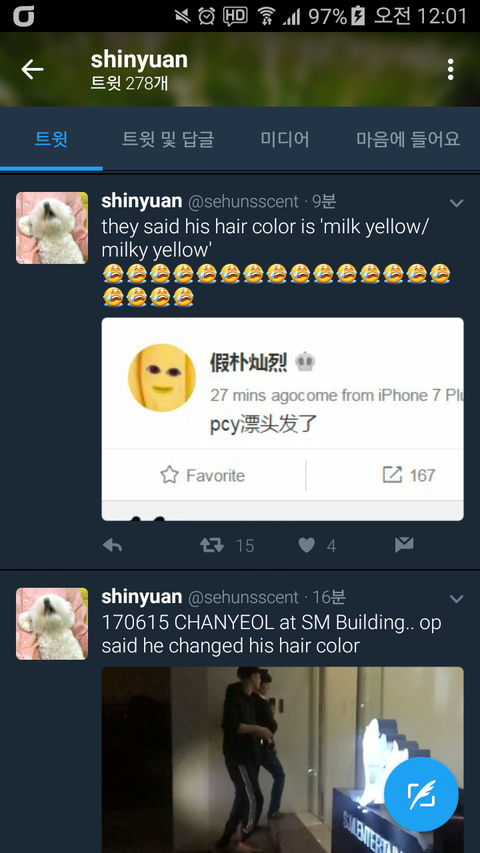The height and width of the screenshot is (853, 480).
Task: Expand options chevron on first tweet
Action: click(x=456, y=203)
